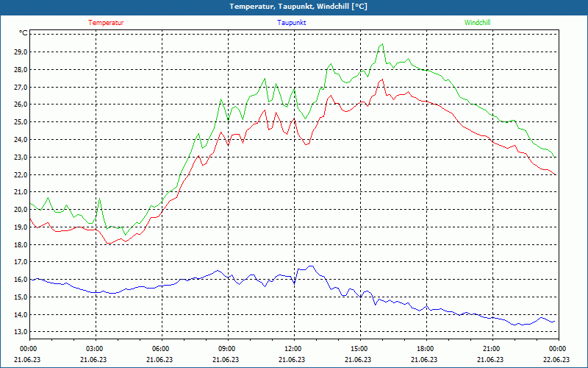Click the blue Taupunkt legend label
The width and height of the screenshot is (588, 368).
click(x=291, y=23)
